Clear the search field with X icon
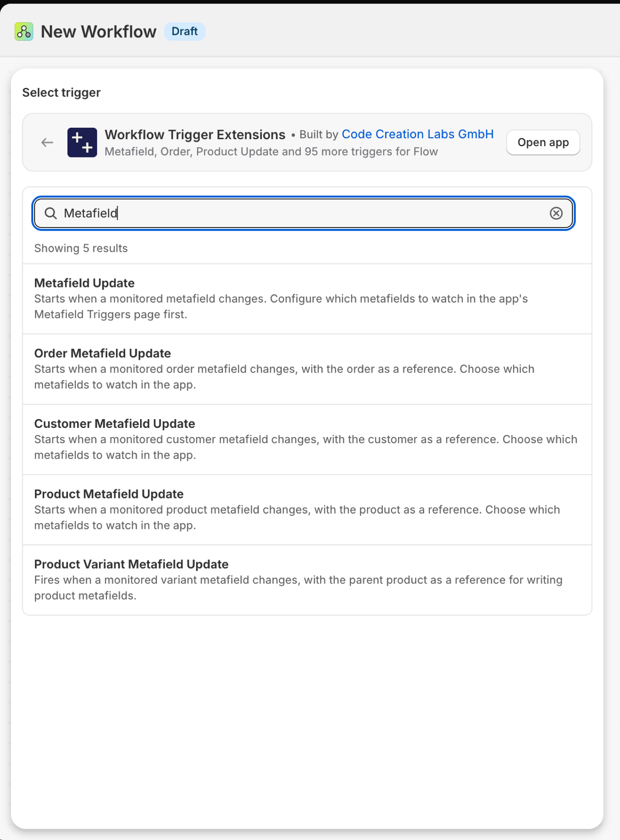Image resolution: width=620 pixels, height=840 pixels. (556, 213)
